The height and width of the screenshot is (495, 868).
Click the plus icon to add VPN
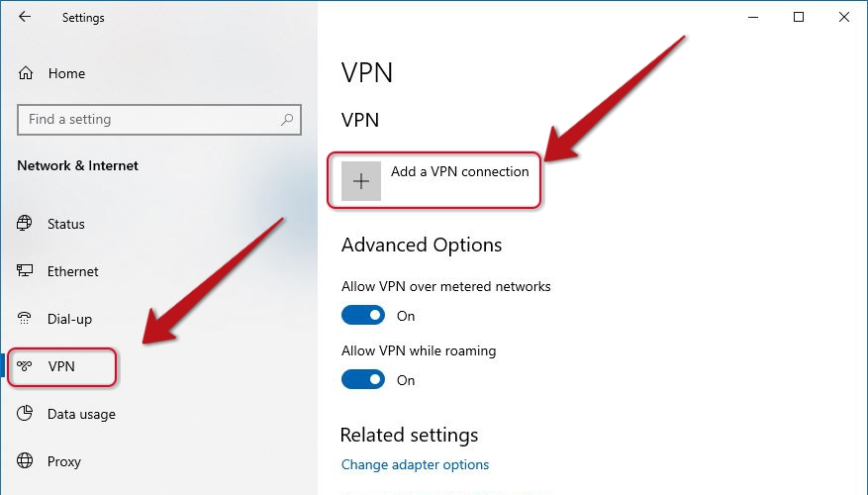pyautogui.click(x=361, y=181)
